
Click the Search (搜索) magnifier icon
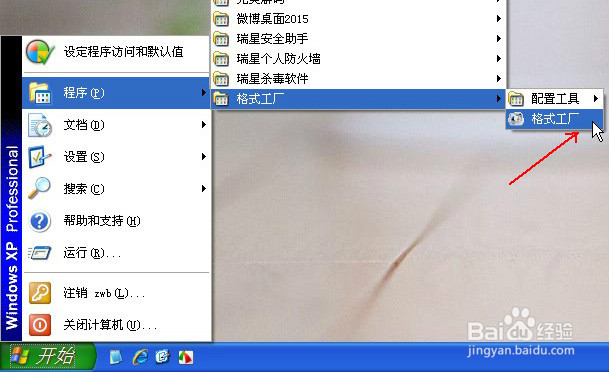[39, 188]
